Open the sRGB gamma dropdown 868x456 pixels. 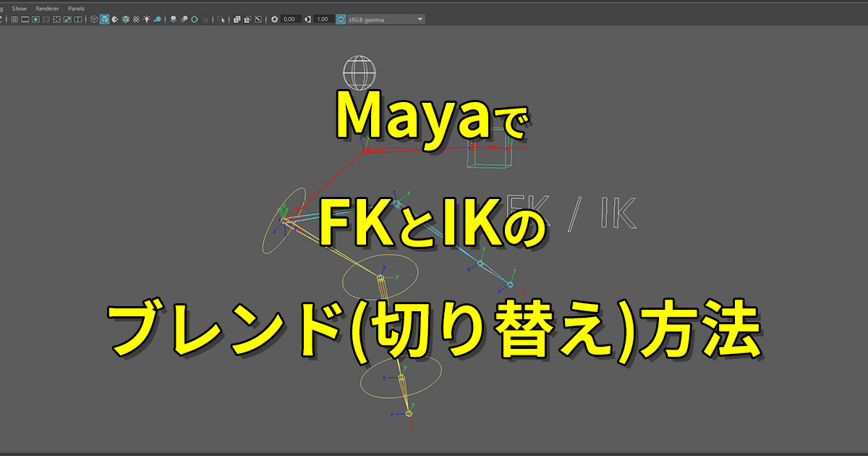tap(386, 19)
